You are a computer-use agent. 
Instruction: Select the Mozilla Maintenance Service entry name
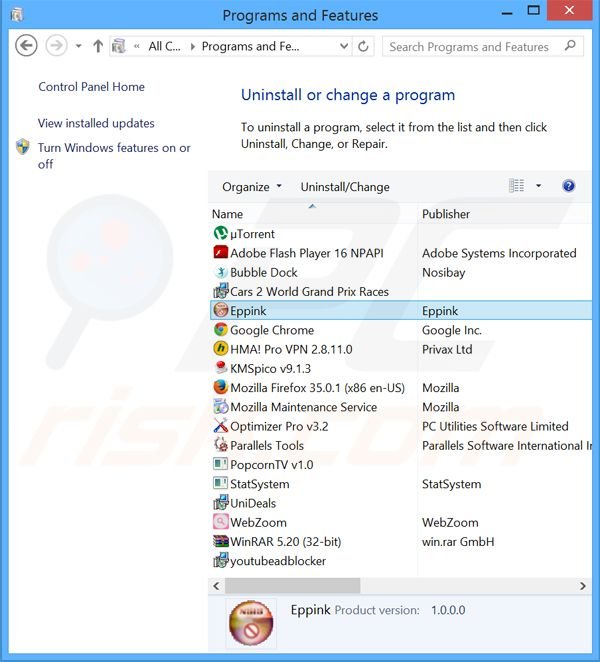click(303, 407)
